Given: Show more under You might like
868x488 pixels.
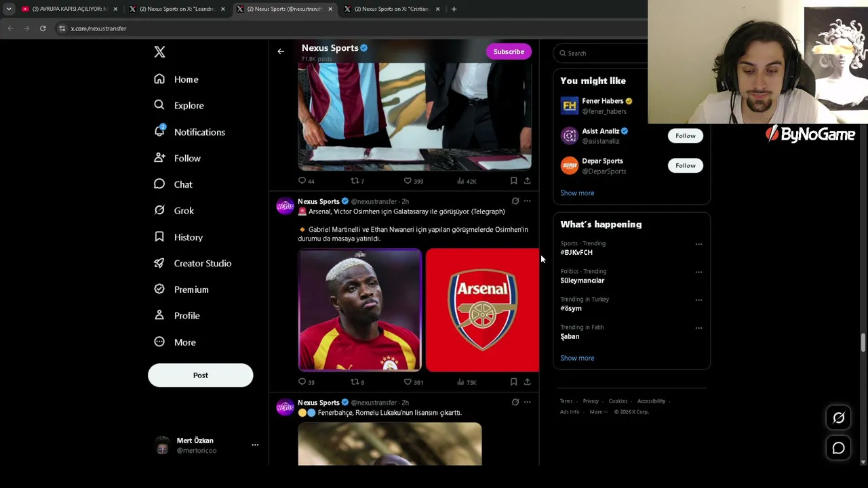Looking at the screenshot, I should [x=577, y=193].
